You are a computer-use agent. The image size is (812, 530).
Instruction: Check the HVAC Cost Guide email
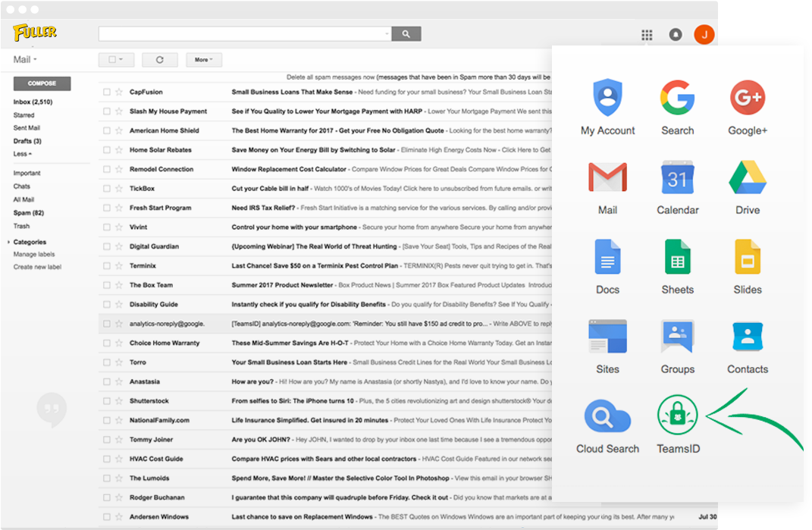(107, 459)
